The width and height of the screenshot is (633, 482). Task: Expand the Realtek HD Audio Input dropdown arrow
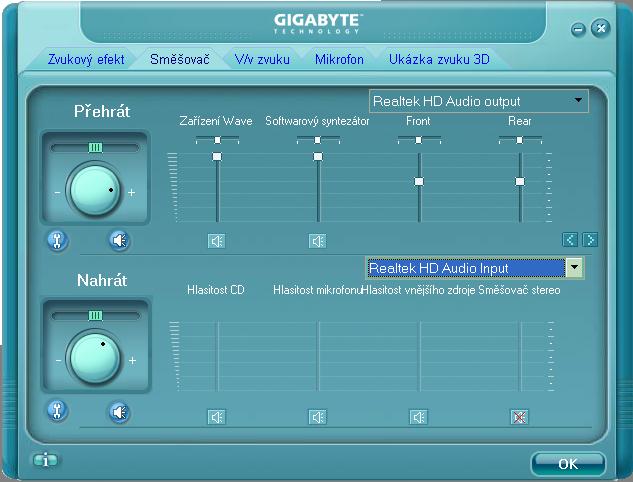point(574,268)
